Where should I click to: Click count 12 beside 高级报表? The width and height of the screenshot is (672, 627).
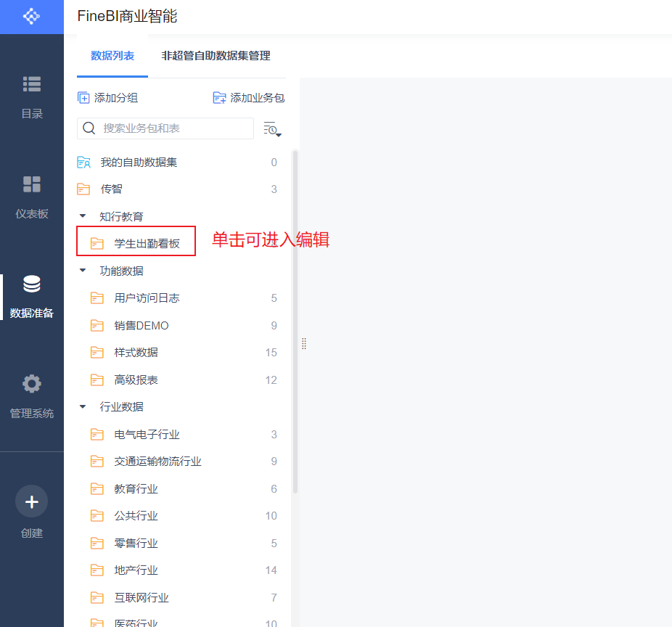click(x=271, y=380)
